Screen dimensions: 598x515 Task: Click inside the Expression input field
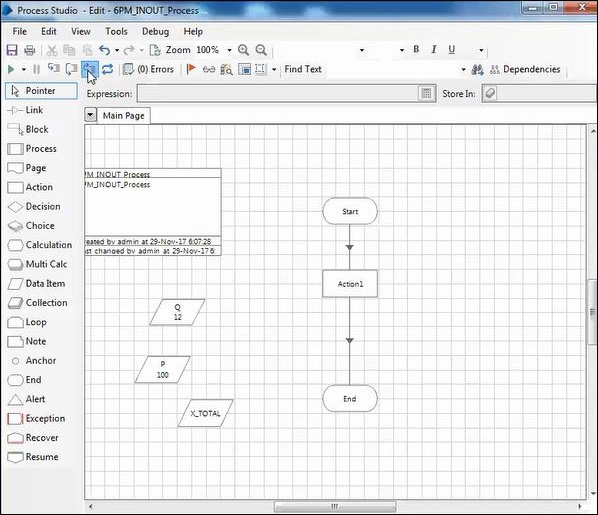coord(277,93)
